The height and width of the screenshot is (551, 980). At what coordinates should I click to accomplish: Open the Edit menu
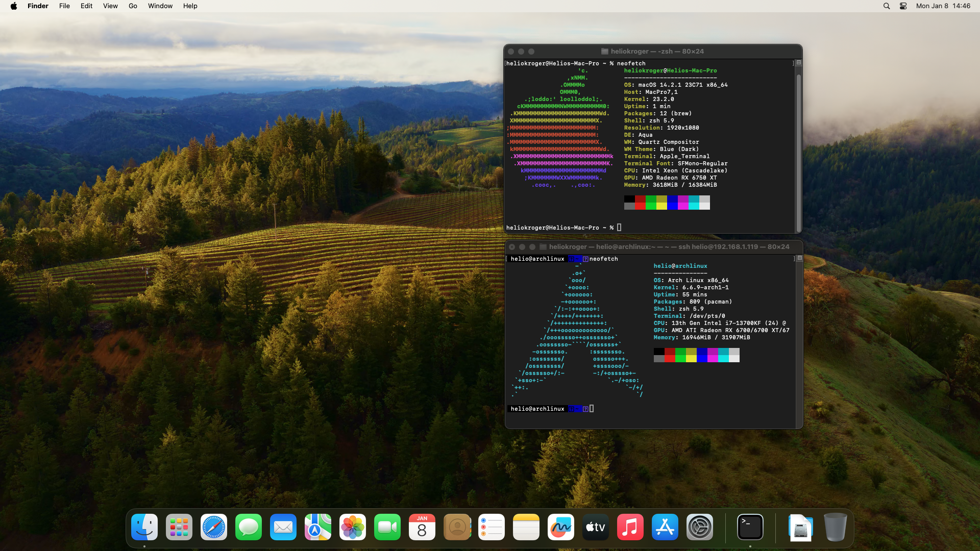point(86,6)
